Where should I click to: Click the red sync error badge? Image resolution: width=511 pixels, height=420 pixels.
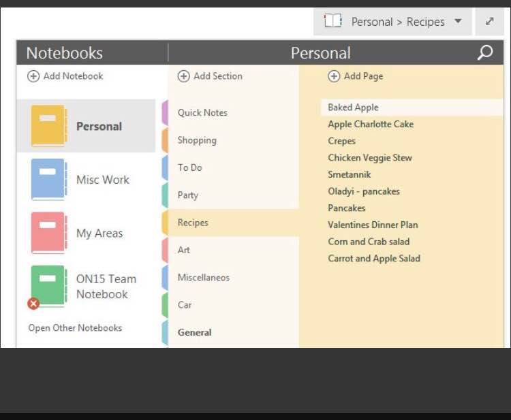[33, 304]
